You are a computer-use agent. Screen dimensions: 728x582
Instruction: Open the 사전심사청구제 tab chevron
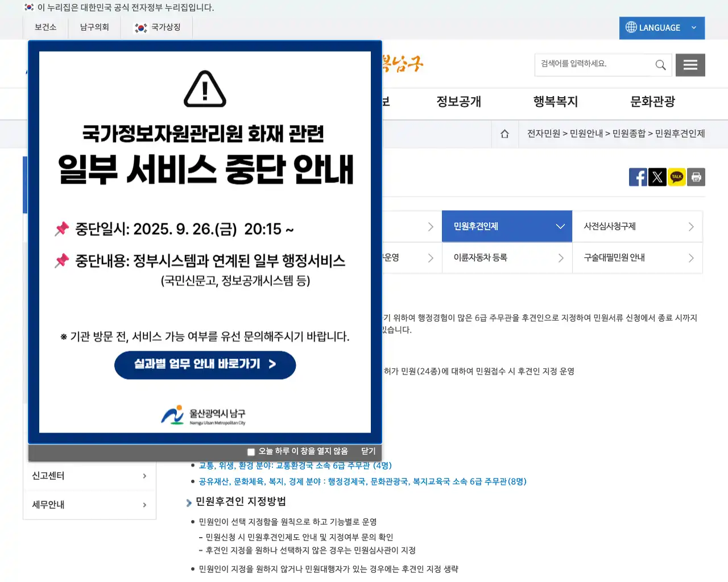coord(691,227)
